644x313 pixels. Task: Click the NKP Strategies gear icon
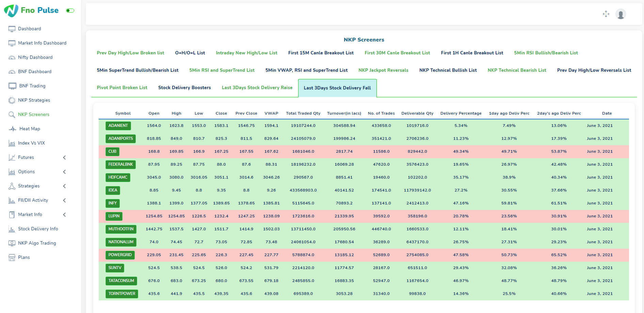pyautogui.click(x=12, y=100)
